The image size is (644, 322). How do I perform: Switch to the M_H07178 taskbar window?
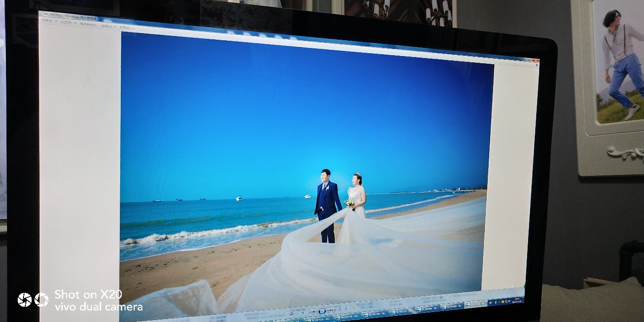point(347,316)
